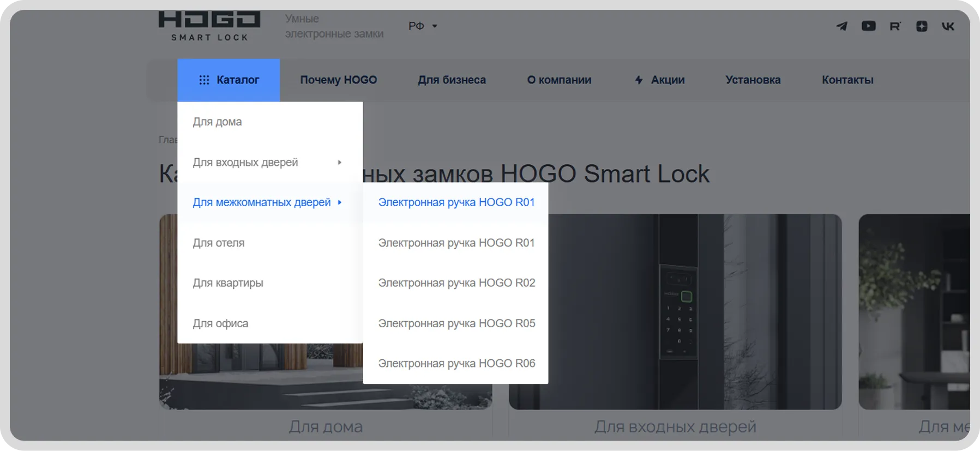Screen dimensions: 980x451
Task: Choose Электронная ручка HOGO R05
Action: [x=456, y=323]
